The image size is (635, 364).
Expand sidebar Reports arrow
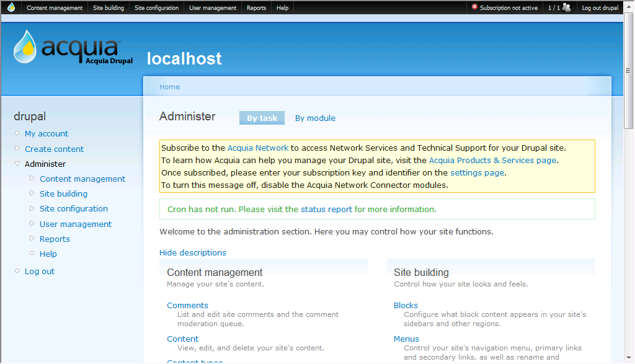pyautogui.click(x=32, y=239)
